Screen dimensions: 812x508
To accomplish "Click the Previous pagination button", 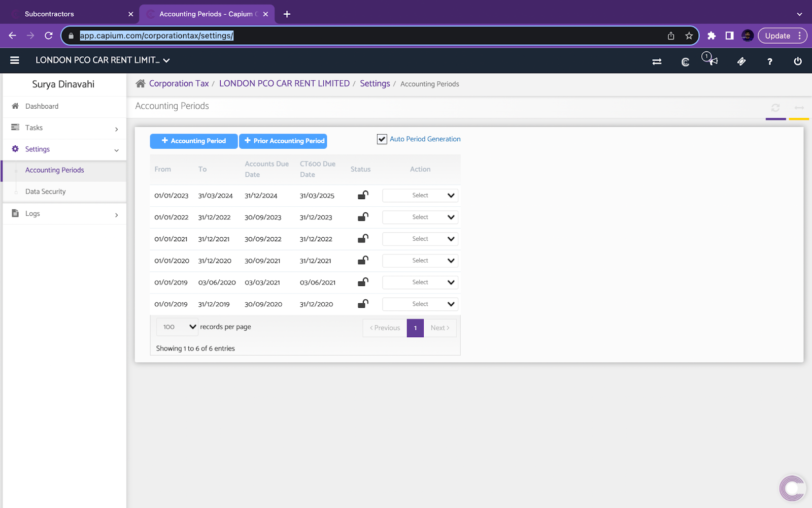I will [x=385, y=328].
